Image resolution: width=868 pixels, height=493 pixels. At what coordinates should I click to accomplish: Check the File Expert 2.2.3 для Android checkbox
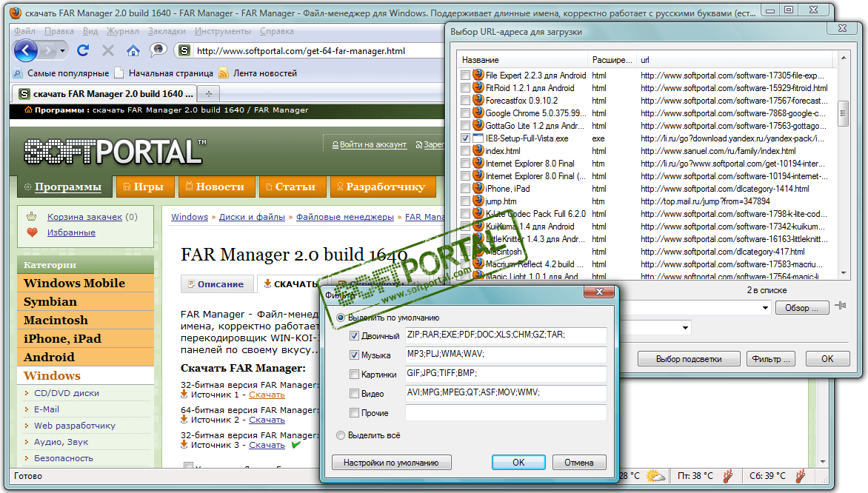465,76
